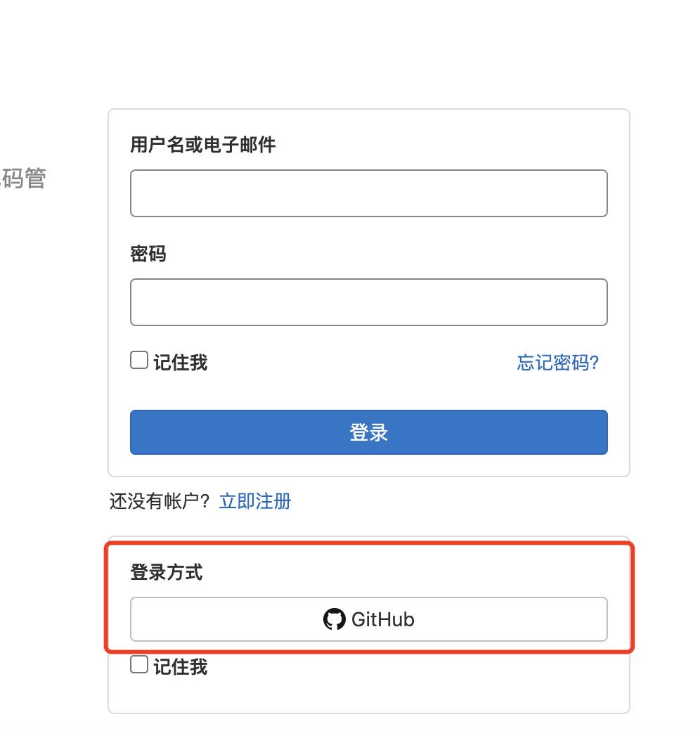The height and width of the screenshot is (731, 700).
Task: Click the empty username input box
Action: click(368, 193)
